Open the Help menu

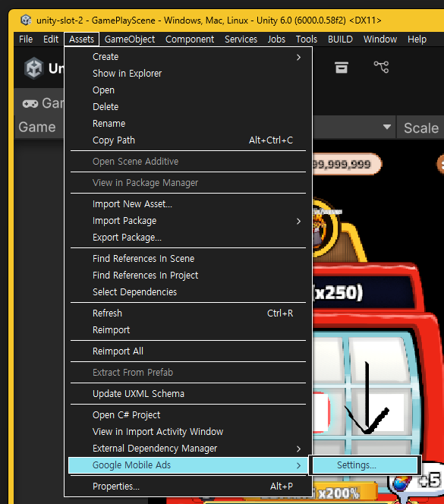(x=417, y=39)
